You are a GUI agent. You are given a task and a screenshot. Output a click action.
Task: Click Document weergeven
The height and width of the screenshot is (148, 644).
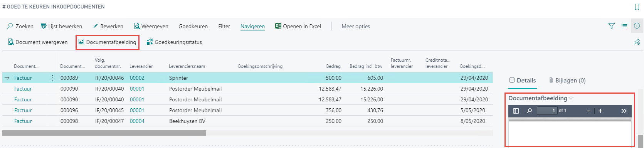[x=38, y=42]
